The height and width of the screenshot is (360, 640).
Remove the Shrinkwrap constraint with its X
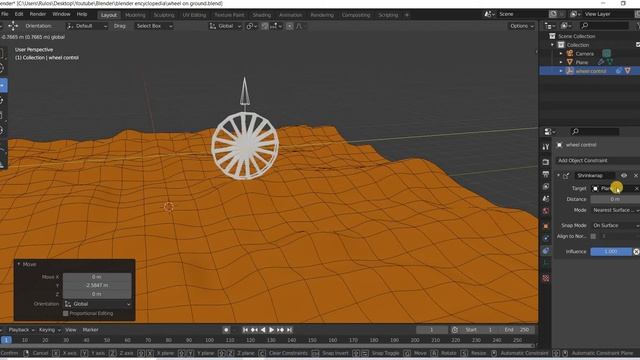pos(636,176)
